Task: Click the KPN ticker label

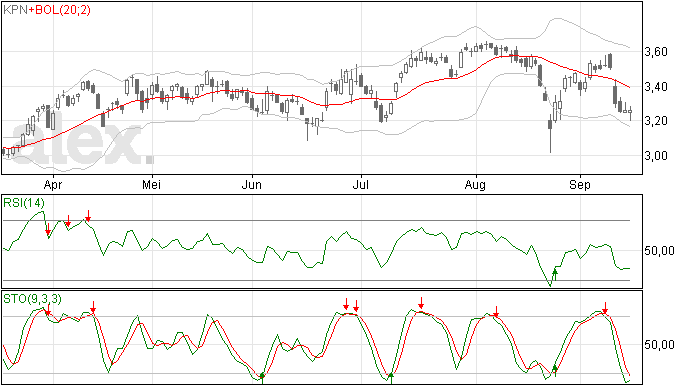Action: [15, 10]
